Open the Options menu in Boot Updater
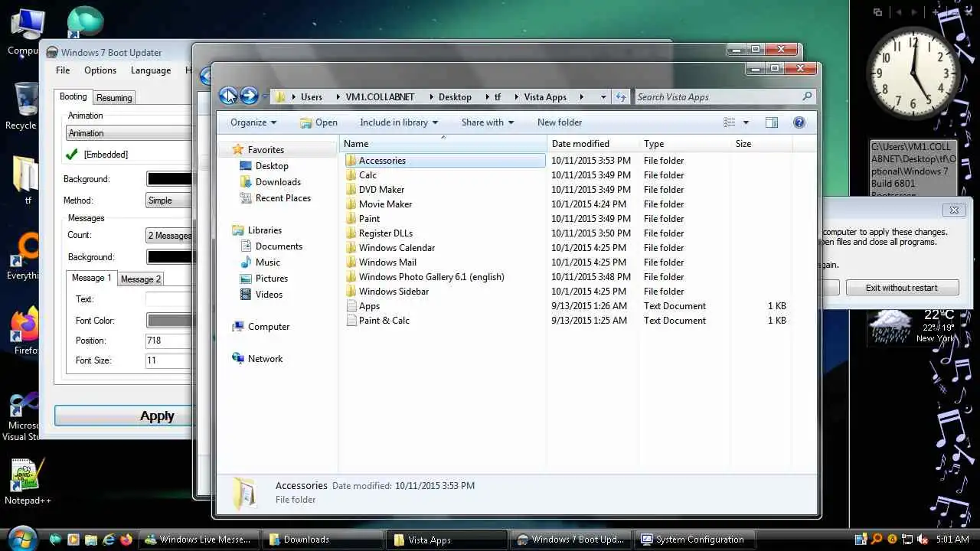 pos(100,70)
